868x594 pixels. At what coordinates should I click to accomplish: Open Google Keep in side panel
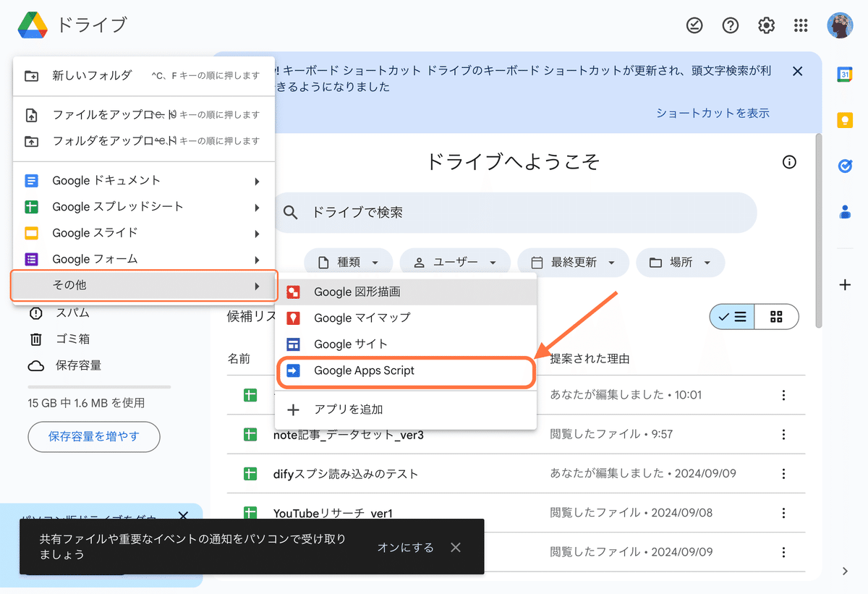point(844,120)
